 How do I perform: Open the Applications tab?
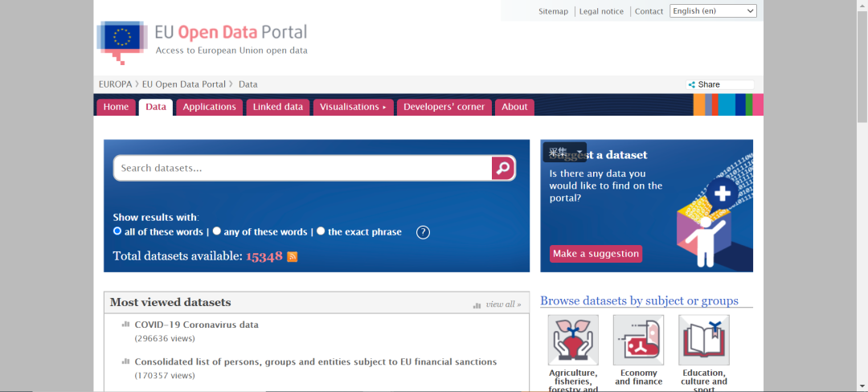[x=209, y=108]
